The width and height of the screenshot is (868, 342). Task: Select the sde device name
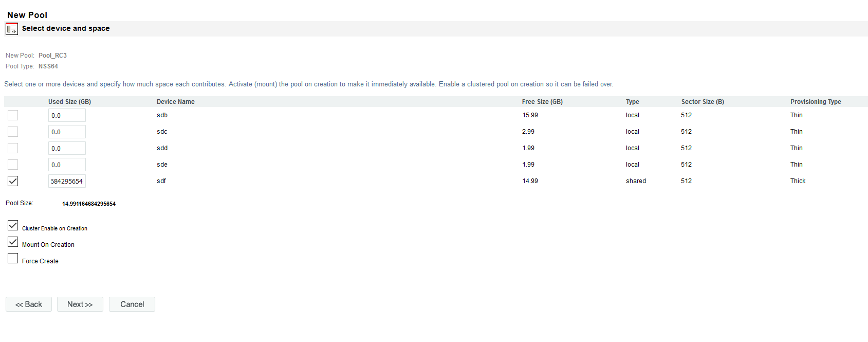[x=162, y=165]
